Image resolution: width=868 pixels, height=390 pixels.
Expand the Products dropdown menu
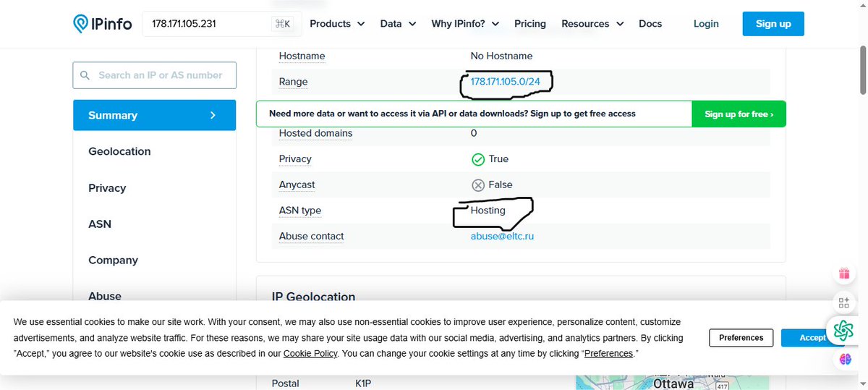pos(337,24)
